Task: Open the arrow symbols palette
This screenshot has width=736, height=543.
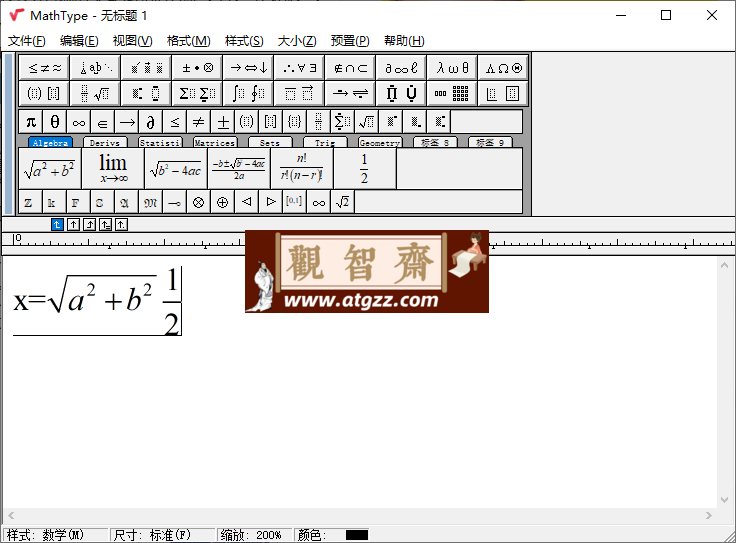Action: pos(249,68)
